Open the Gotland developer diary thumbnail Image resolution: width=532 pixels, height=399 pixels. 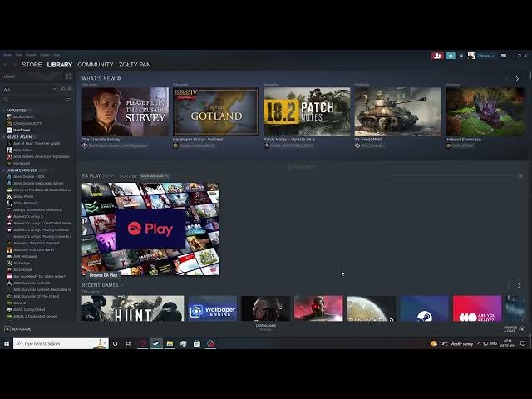216,111
